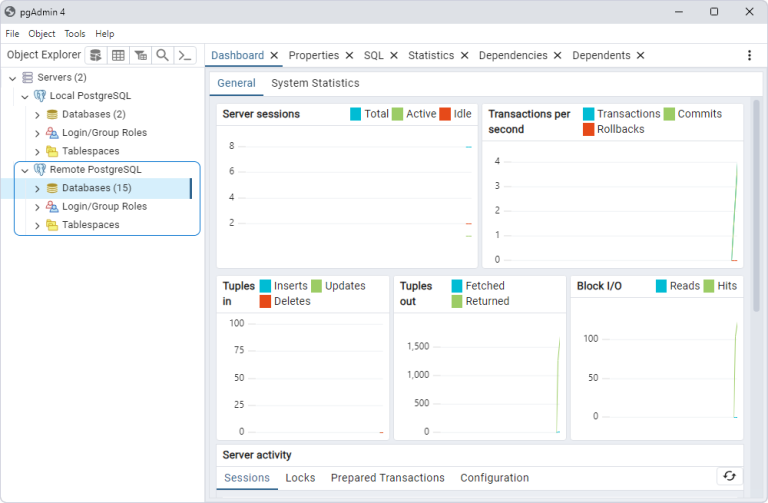Select the Properties tab
Viewport: 768px width, 503px height.
(x=313, y=55)
